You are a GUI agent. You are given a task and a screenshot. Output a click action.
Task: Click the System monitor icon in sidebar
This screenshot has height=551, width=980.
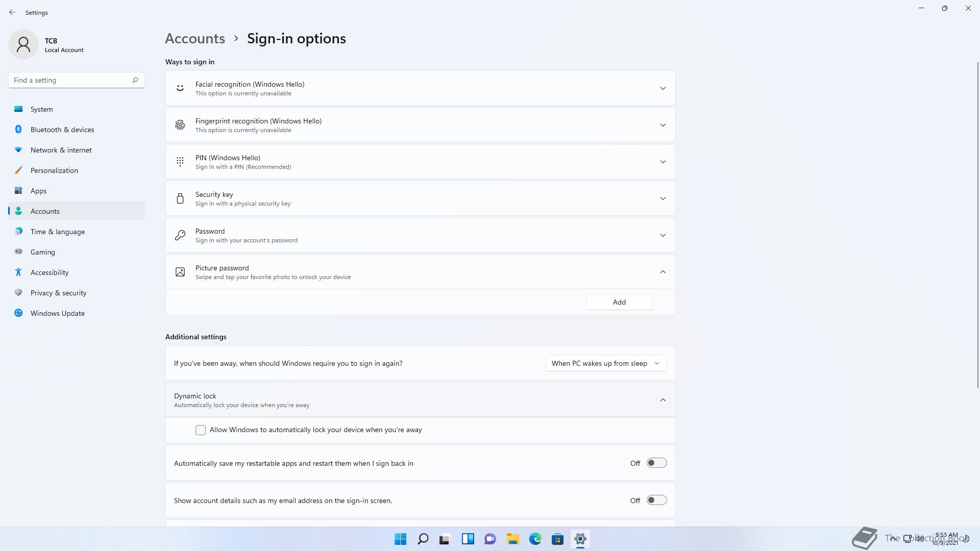tap(18, 109)
